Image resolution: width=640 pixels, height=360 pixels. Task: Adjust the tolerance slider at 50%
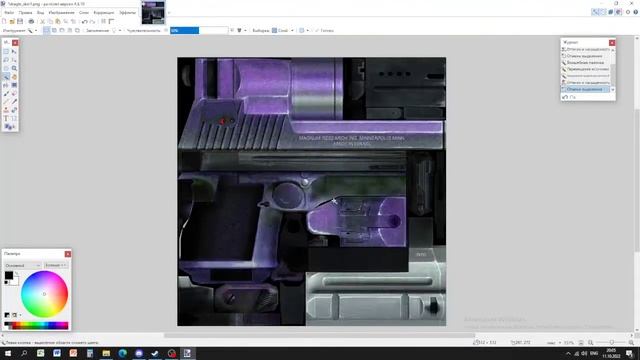(199, 30)
